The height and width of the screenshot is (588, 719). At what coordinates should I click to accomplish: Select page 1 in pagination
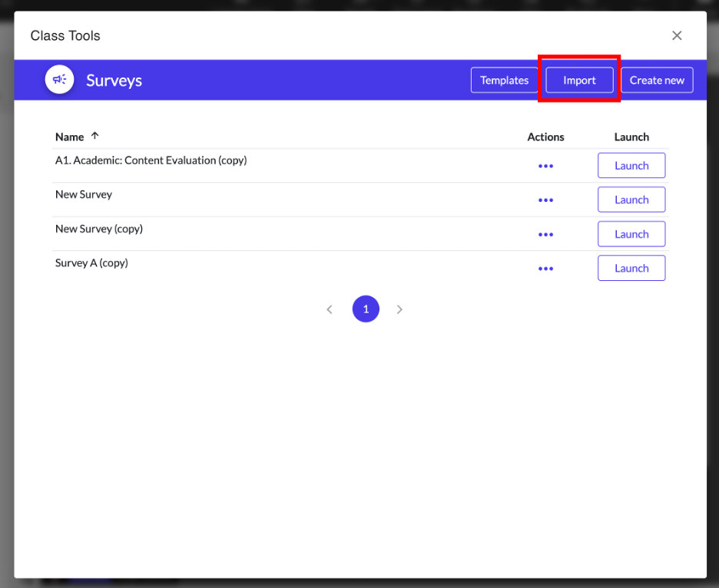pyautogui.click(x=366, y=309)
